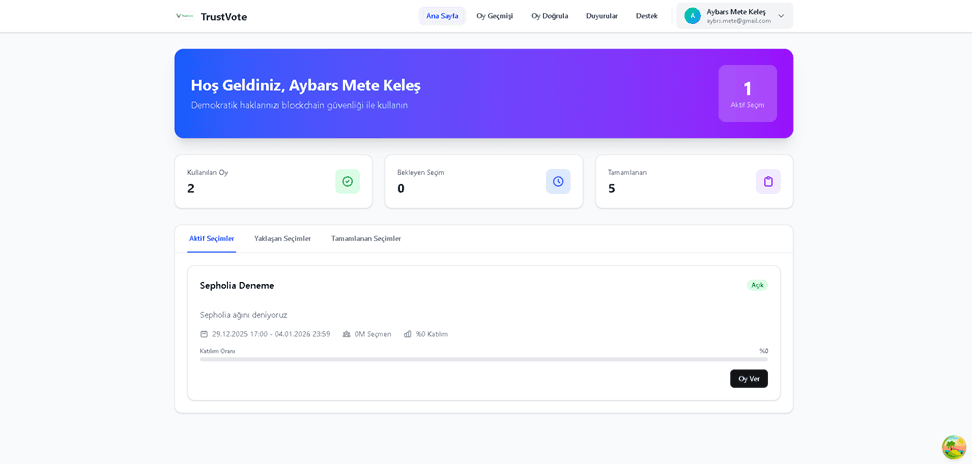The width and height of the screenshot is (972, 464).
Task: Click the purple clipboard icon in Tamamlanan card
Action: tap(768, 182)
